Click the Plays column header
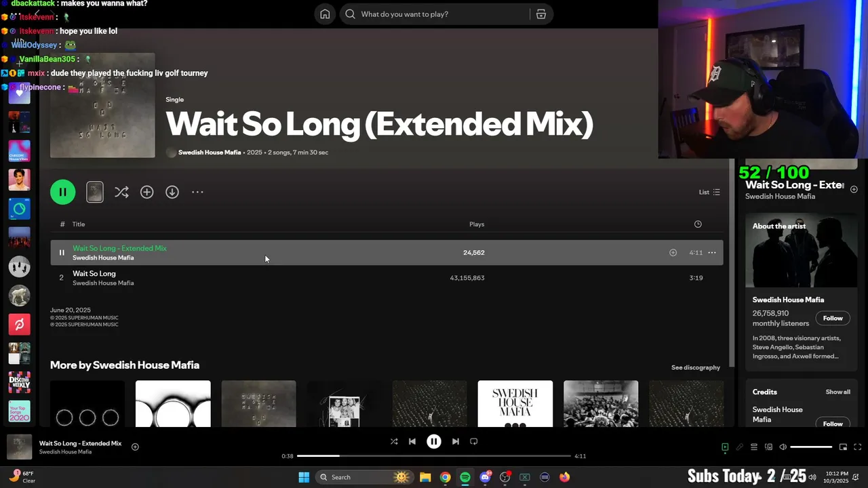The height and width of the screenshot is (488, 868). [x=477, y=224]
